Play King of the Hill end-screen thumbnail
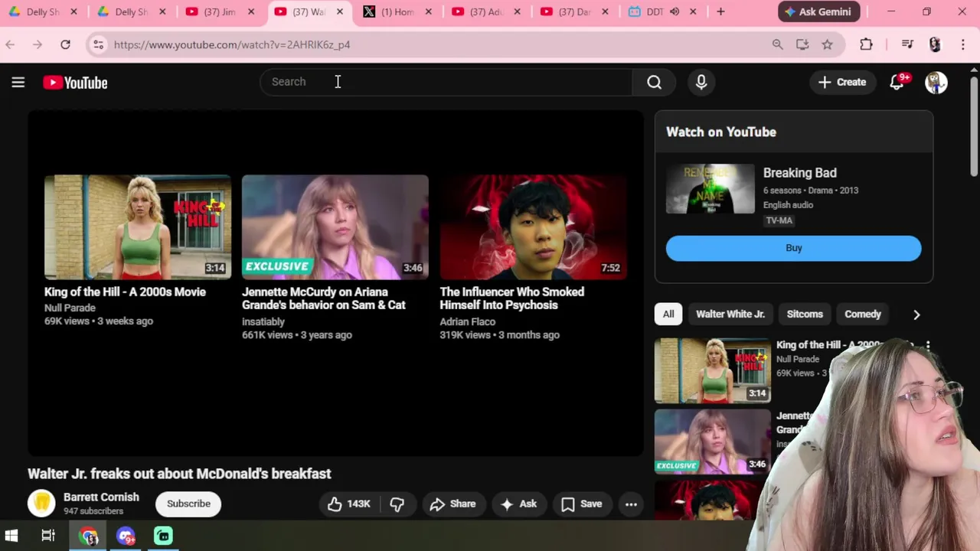This screenshot has height=551, width=980. [x=138, y=227]
